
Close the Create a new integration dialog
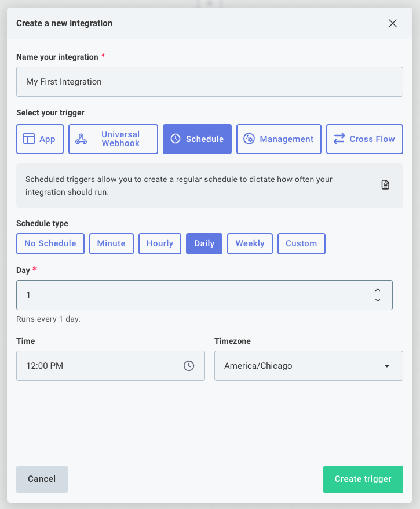[x=392, y=23]
